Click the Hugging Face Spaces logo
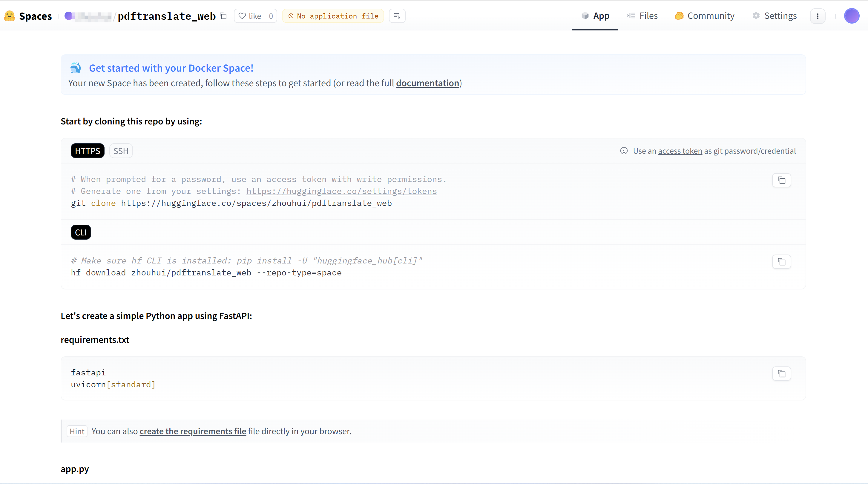Screen dimensions: 868x484 pyautogui.click(x=10, y=16)
